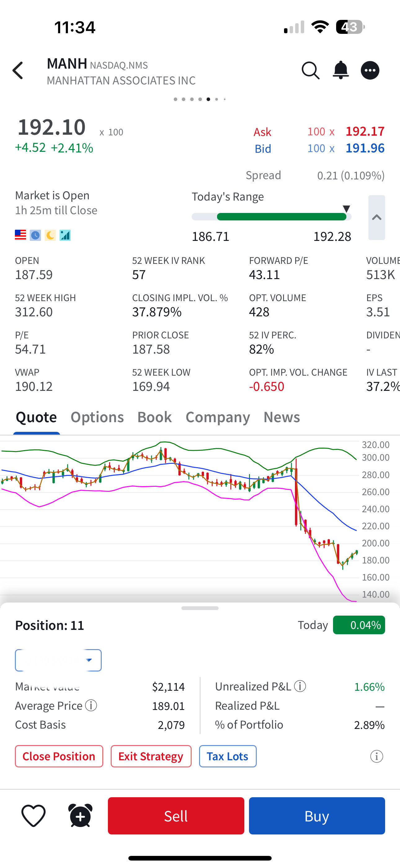Switch to the Quote tab
Image resolution: width=400 pixels, height=868 pixels.
coord(36,417)
